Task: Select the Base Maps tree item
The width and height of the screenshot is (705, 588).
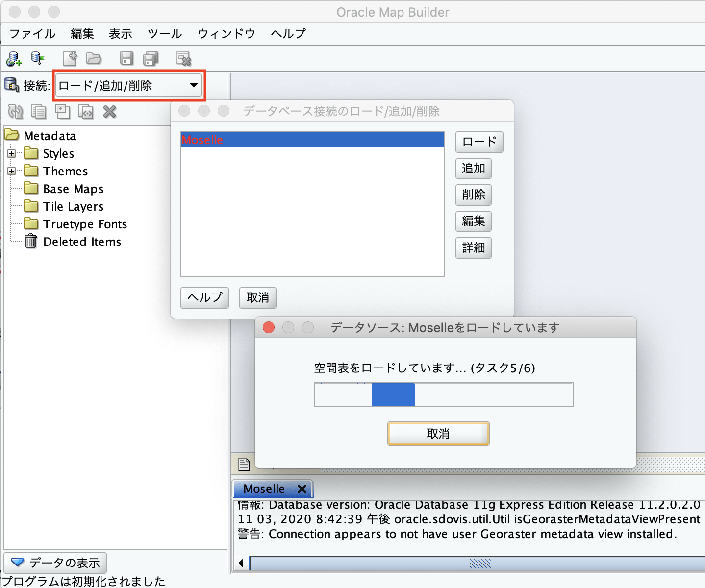Action: tap(74, 189)
